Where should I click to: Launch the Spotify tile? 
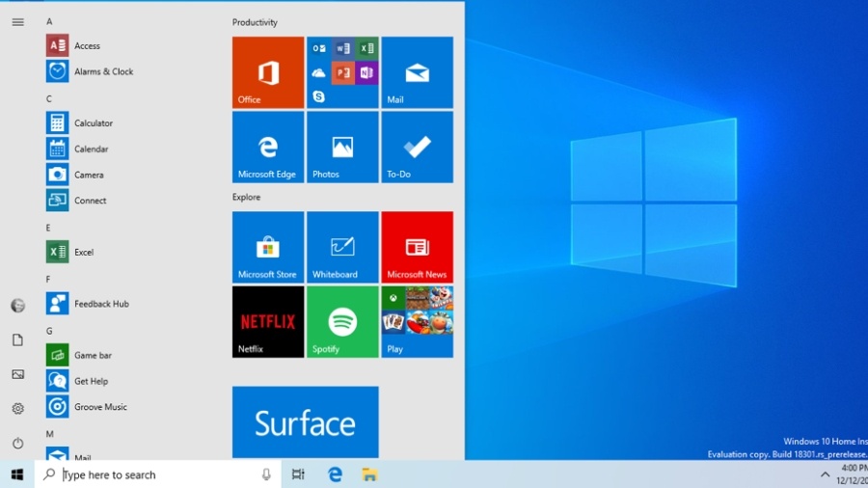tap(342, 322)
